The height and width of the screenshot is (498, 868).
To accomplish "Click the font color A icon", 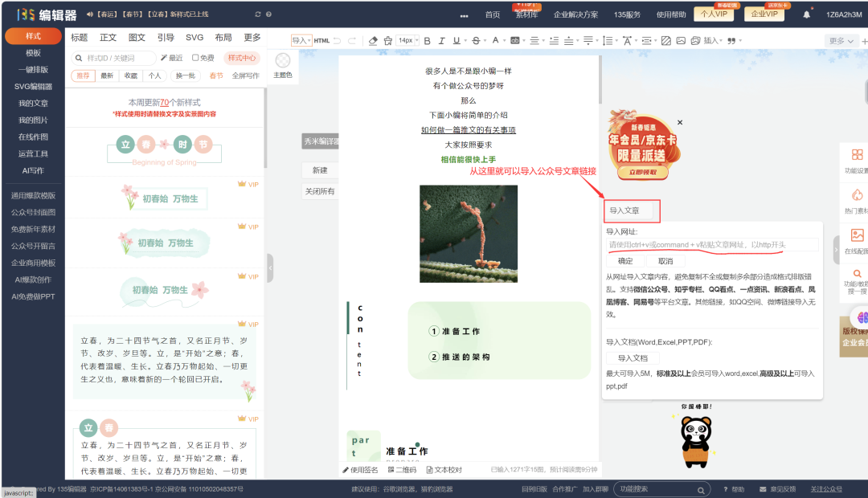I will (x=495, y=40).
